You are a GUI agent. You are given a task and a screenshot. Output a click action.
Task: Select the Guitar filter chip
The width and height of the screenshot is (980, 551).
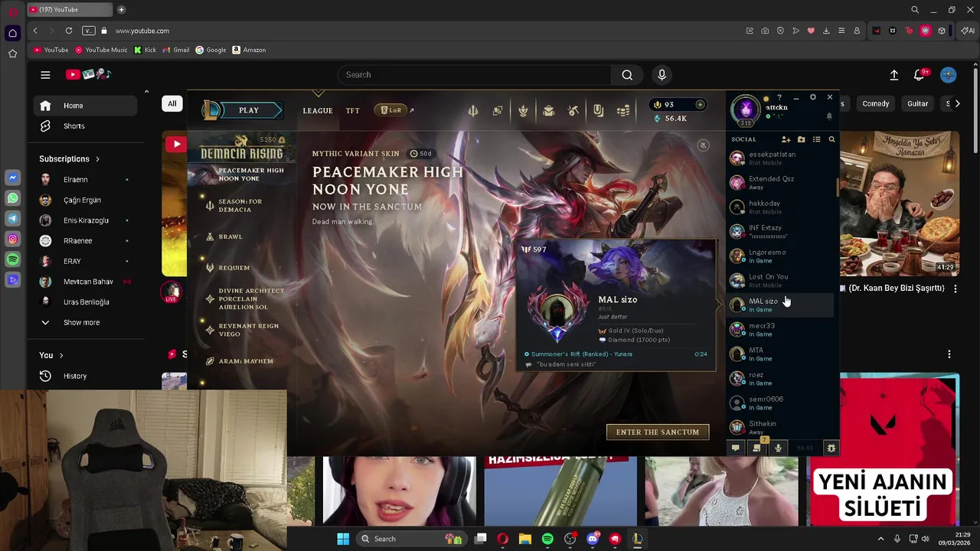point(917,103)
